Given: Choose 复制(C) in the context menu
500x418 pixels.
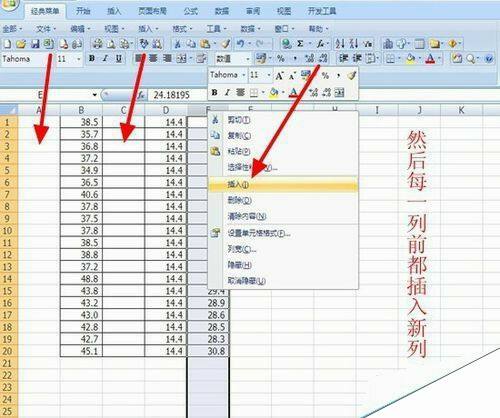Looking at the screenshot, I should click(283, 136).
